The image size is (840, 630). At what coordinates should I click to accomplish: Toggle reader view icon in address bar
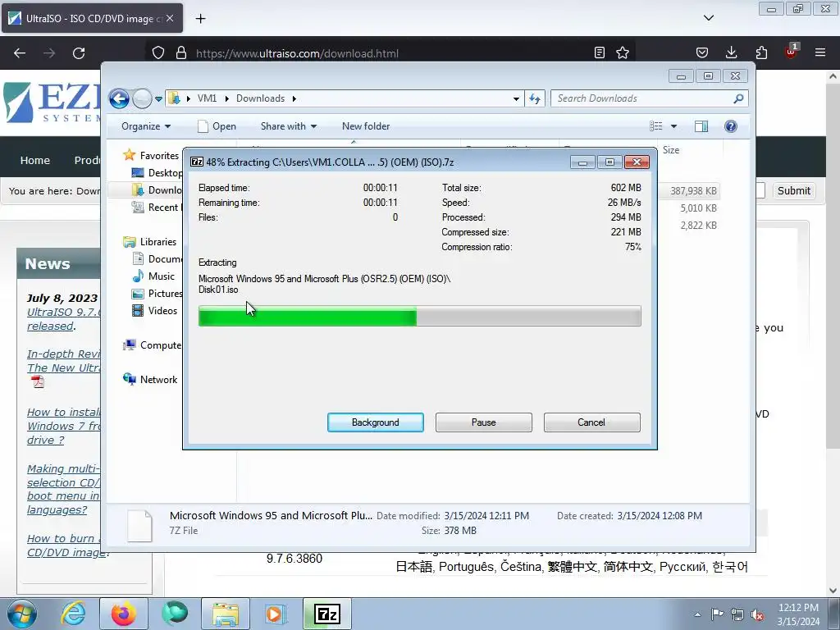coord(600,52)
